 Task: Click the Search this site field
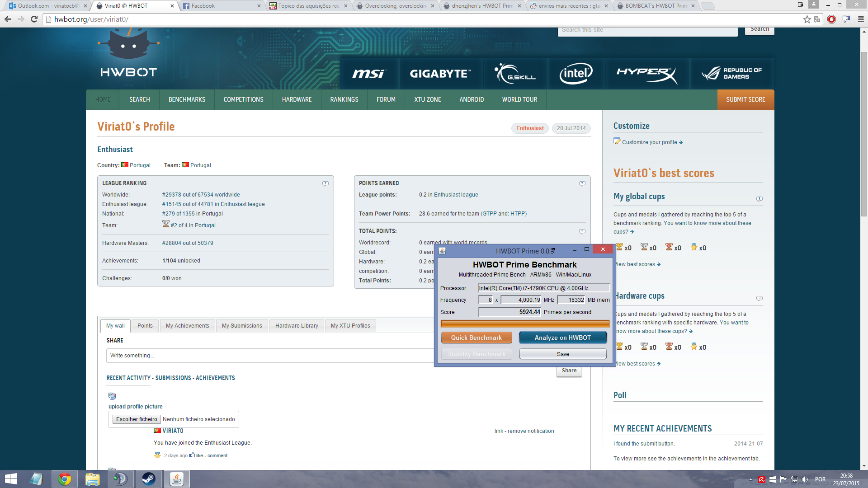pos(648,30)
